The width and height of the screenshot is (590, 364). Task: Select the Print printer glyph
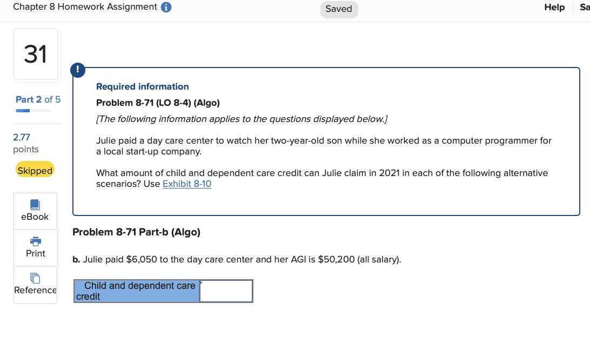coord(35,241)
